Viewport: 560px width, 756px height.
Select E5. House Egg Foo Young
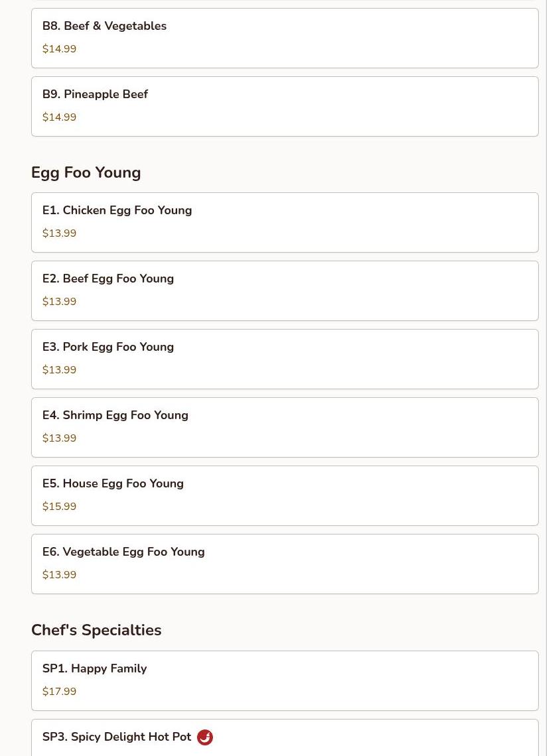(284, 495)
